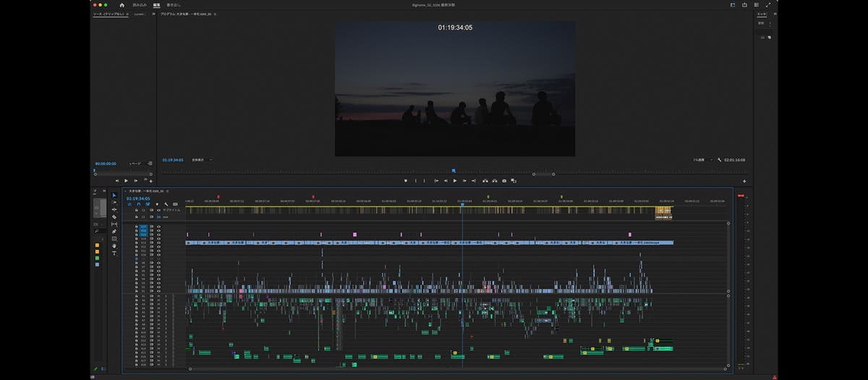Click the Export Frame camera icon
Screen dimensions: 868x380
pyautogui.click(x=504, y=181)
